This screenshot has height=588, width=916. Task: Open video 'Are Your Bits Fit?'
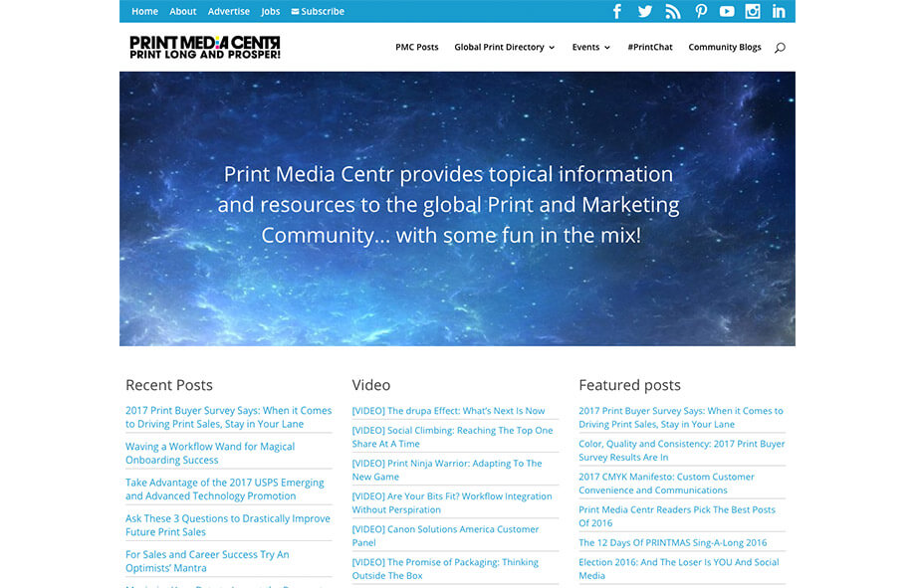tap(452, 502)
